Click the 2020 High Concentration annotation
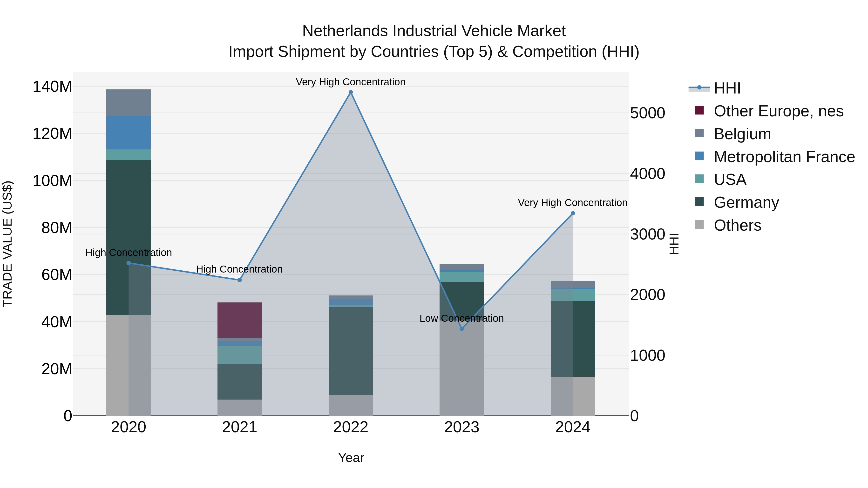The width and height of the screenshot is (868, 488). click(128, 253)
